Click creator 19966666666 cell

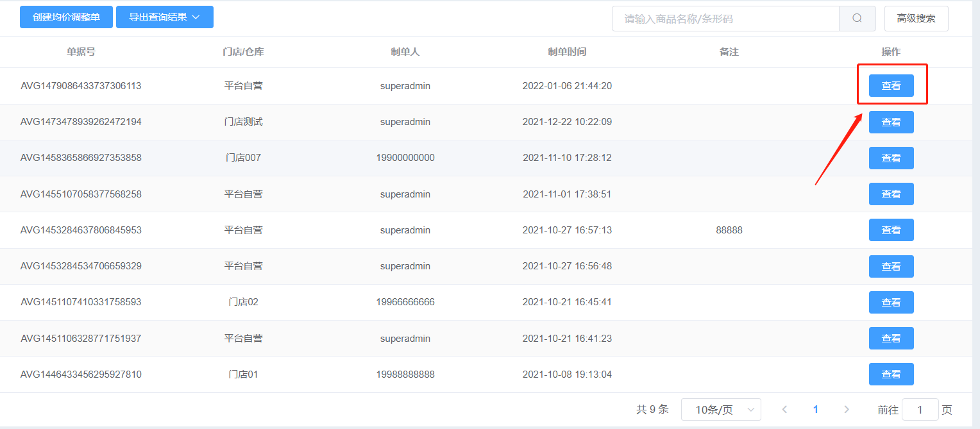405,302
